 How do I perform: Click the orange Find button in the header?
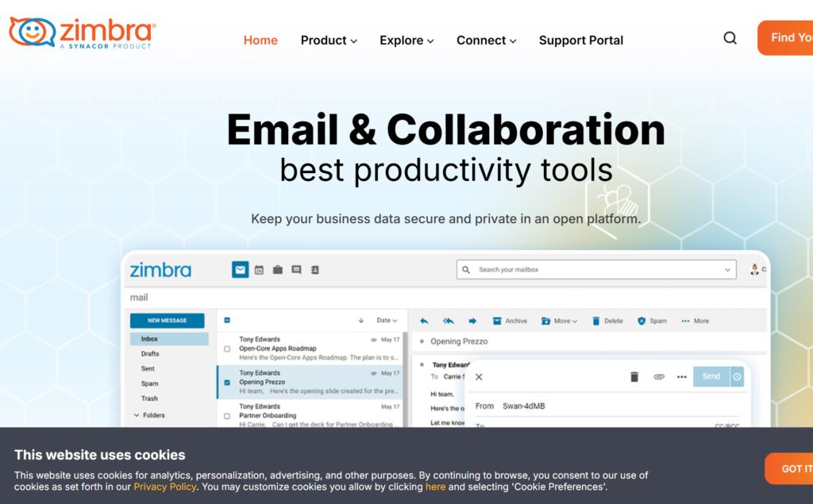[x=785, y=38]
